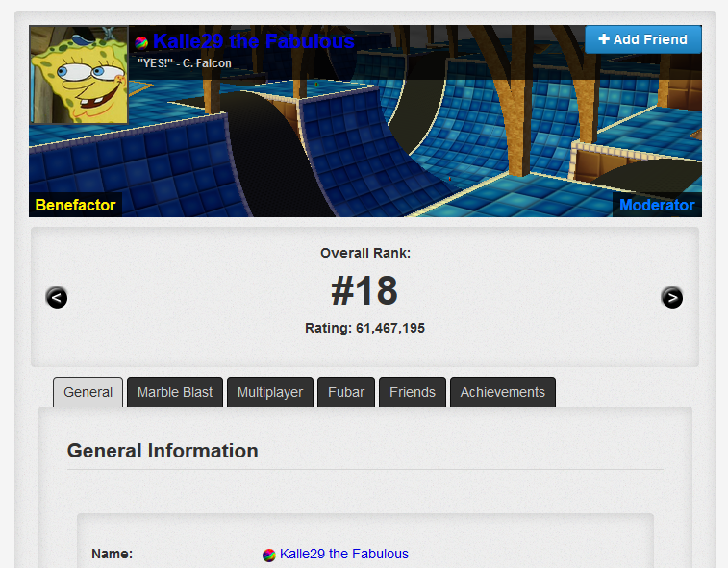Click the marble icon in the Name row
The image size is (728, 568).
pyautogui.click(x=269, y=555)
